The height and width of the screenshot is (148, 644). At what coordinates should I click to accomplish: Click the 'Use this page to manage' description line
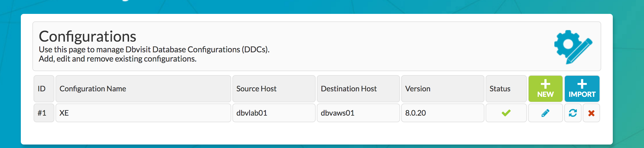point(154,50)
